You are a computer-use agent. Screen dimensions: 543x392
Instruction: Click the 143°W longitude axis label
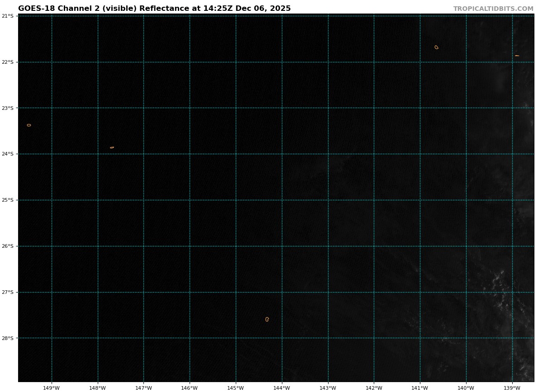[x=328, y=388]
